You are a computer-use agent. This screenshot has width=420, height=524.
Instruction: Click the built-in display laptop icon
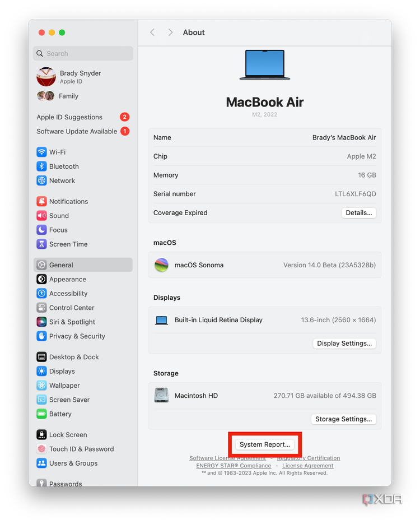161,320
